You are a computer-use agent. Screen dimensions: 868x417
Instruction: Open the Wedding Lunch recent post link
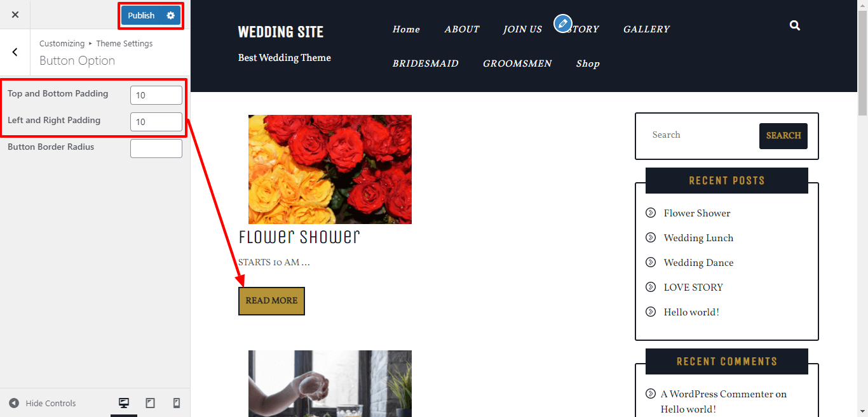coord(698,238)
